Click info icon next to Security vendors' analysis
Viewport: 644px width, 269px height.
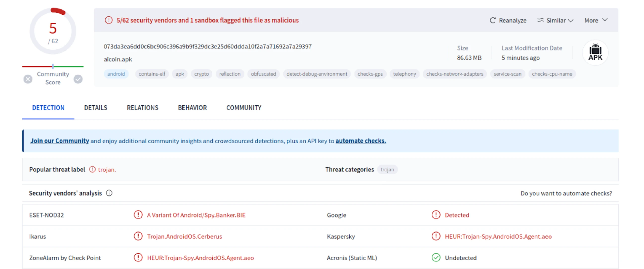[x=109, y=193]
